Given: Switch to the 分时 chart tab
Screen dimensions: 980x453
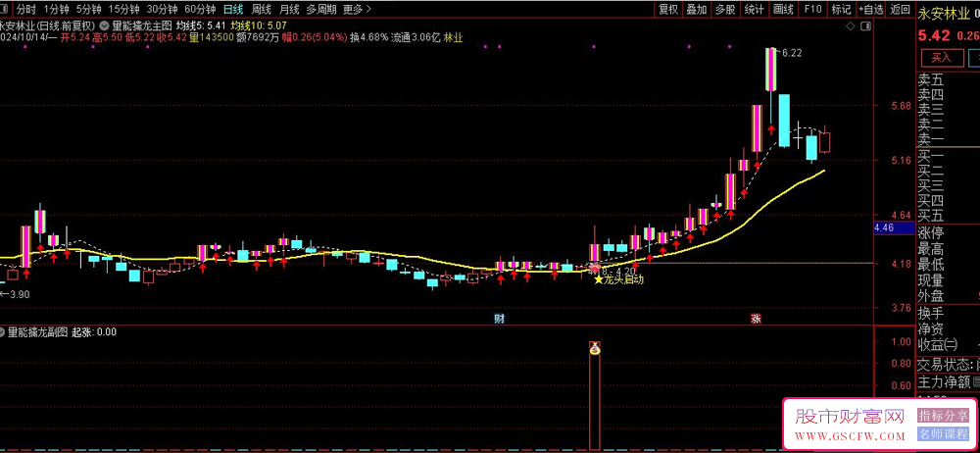Looking at the screenshot, I should tap(25, 10).
